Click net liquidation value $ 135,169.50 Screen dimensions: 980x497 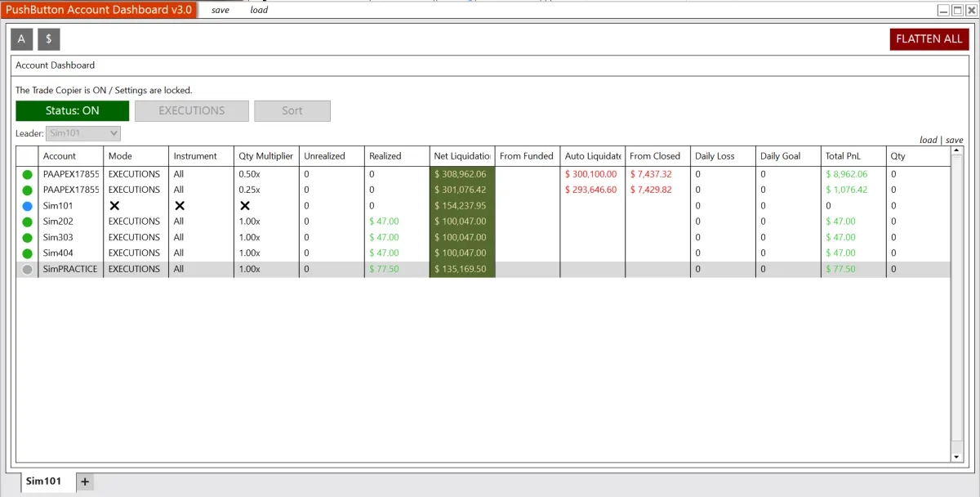pyautogui.click(x=462, y=269)
